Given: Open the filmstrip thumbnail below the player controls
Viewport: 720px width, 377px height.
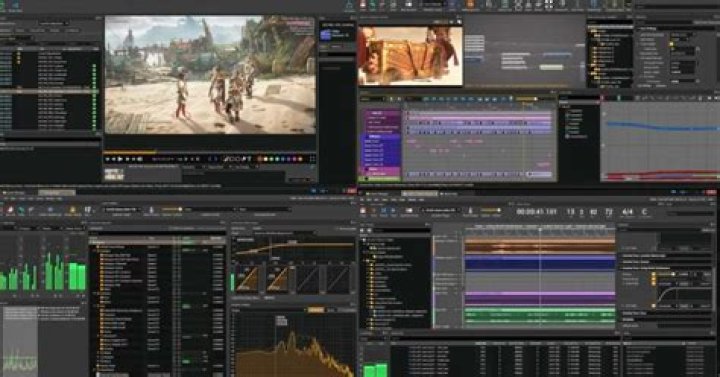Looking at the screenshot, I should click(x=114, y=174).
